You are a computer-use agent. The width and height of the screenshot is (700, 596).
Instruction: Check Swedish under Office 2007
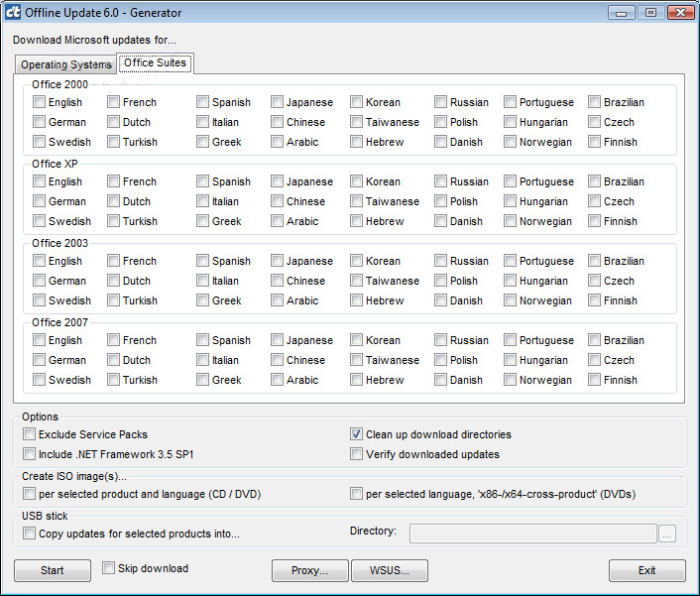point(39,380)
